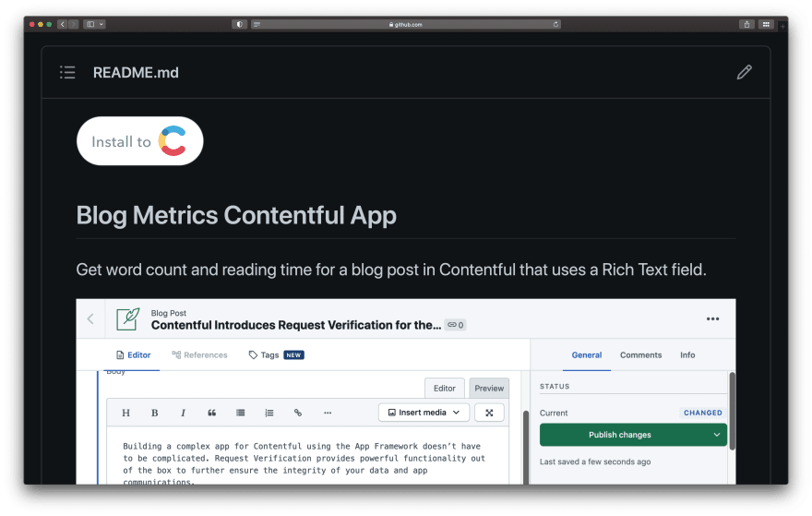Screen dimensions: 812x516
Task: Click the editor body text area
Action: point(307,456)
